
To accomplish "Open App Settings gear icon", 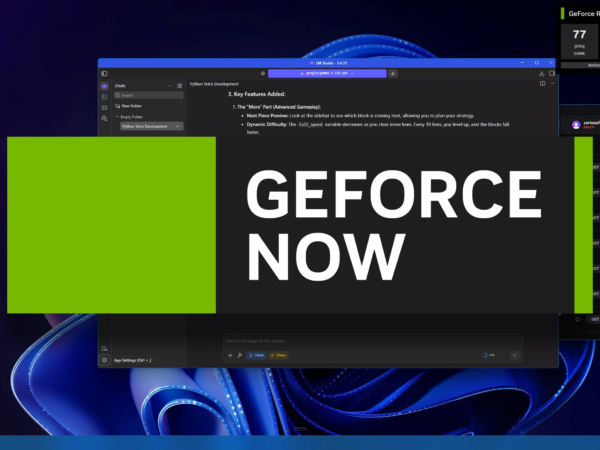I will click(104, 360).
